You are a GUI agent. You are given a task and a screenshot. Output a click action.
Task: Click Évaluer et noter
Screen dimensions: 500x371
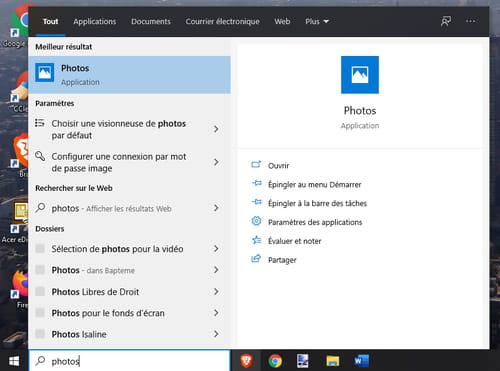[x=295, y=241]
